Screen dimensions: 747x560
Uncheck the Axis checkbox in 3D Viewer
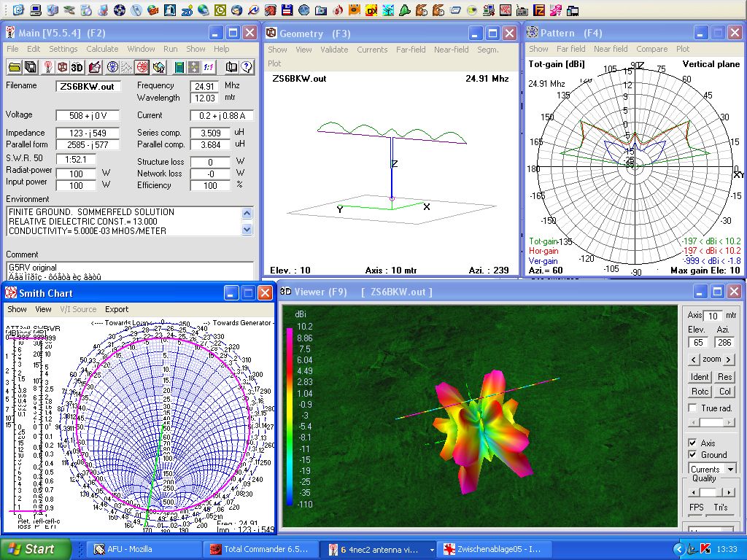692,443
